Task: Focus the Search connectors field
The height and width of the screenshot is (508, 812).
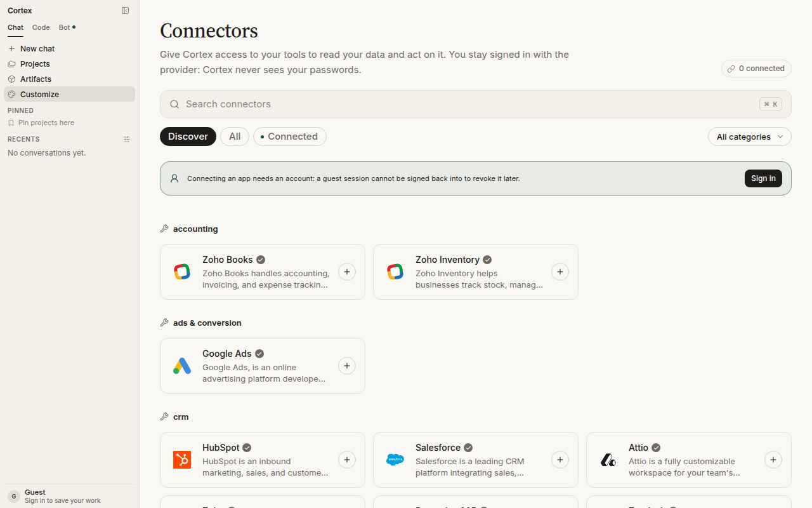Action: [x=476, y=104]
